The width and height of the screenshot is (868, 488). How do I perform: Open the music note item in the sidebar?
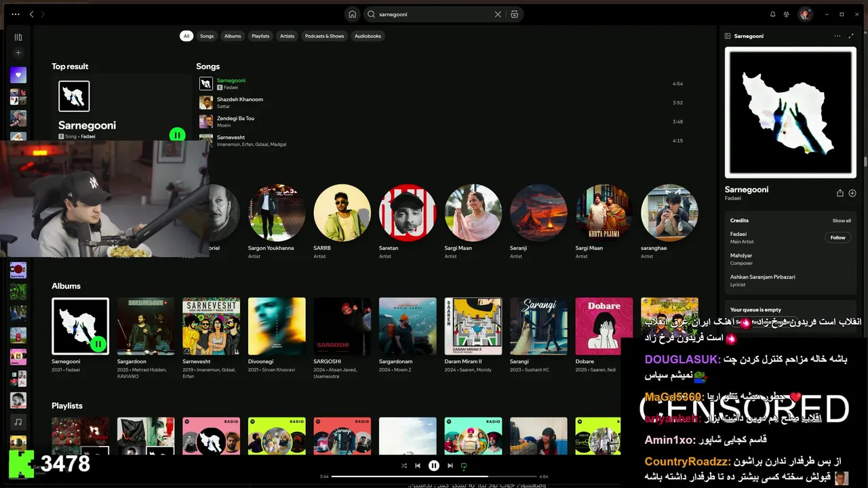[x=18, y=422]
